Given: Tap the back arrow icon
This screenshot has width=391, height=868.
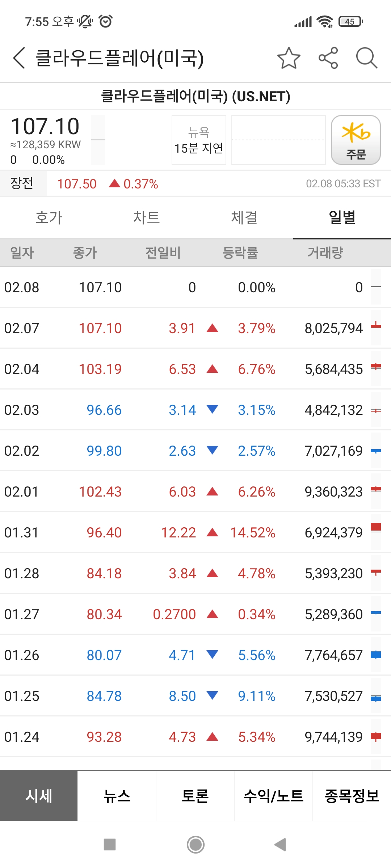Looking at the screenshot, I should click(19, 58).
